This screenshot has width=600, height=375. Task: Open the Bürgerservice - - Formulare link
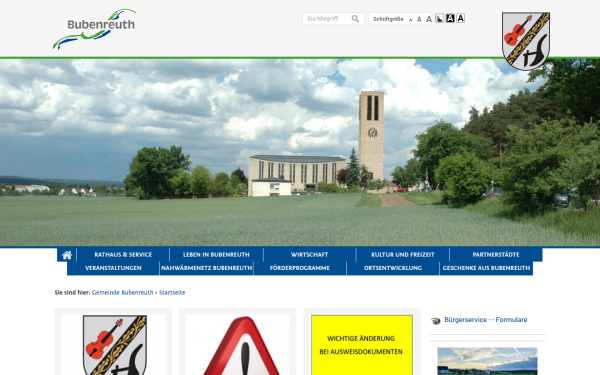(x=486, y=320)
